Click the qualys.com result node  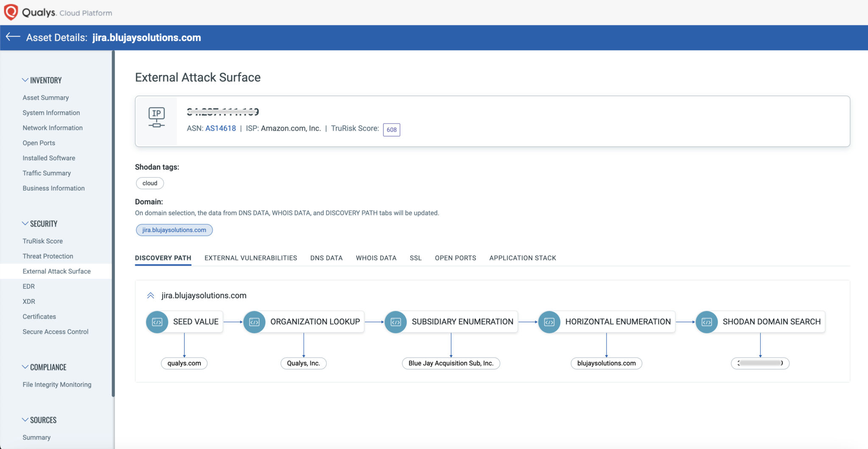(x=184, y=363)
